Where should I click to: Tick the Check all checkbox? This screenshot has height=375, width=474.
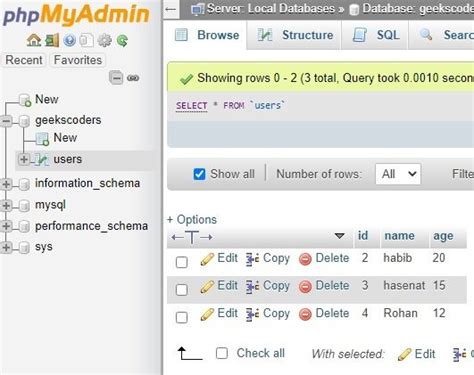[x=222, y=353]
